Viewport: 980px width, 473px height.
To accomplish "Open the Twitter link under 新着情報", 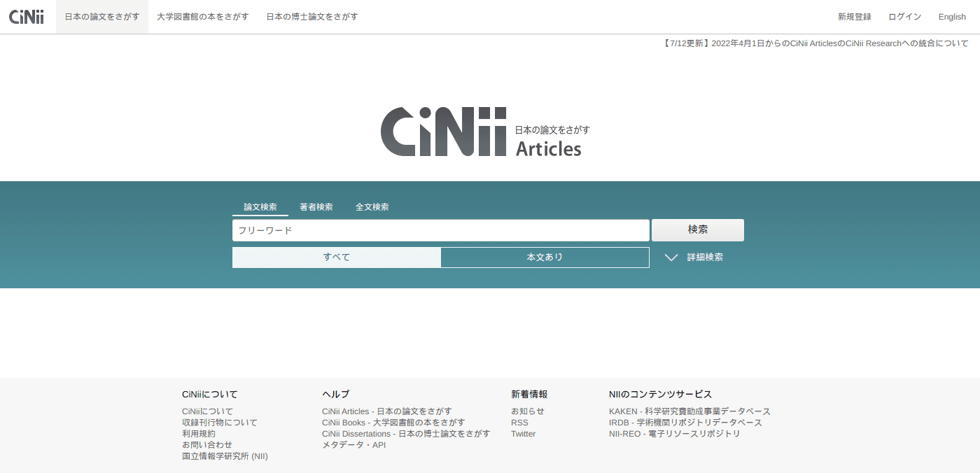I will point(524,433).
